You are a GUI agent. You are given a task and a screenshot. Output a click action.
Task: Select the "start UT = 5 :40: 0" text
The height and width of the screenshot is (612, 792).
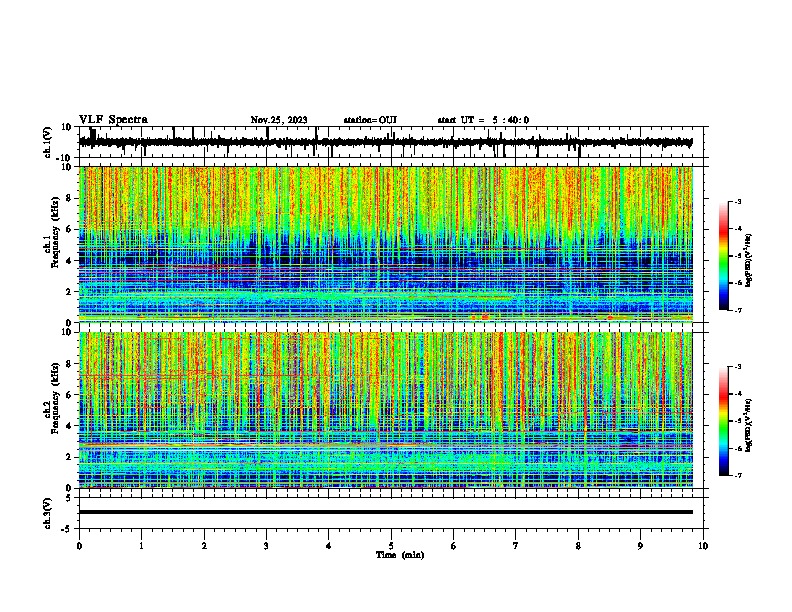[483, 120]
